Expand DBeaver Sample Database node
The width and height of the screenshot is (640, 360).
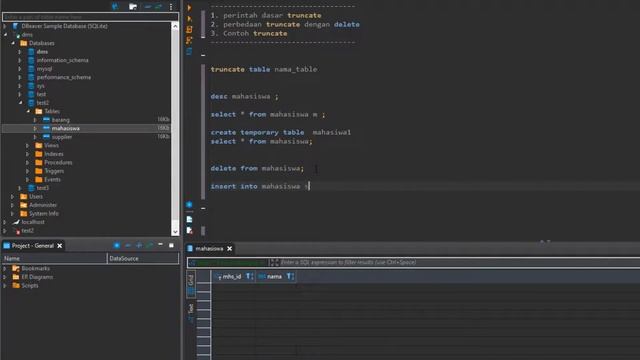tap(5, 26)
